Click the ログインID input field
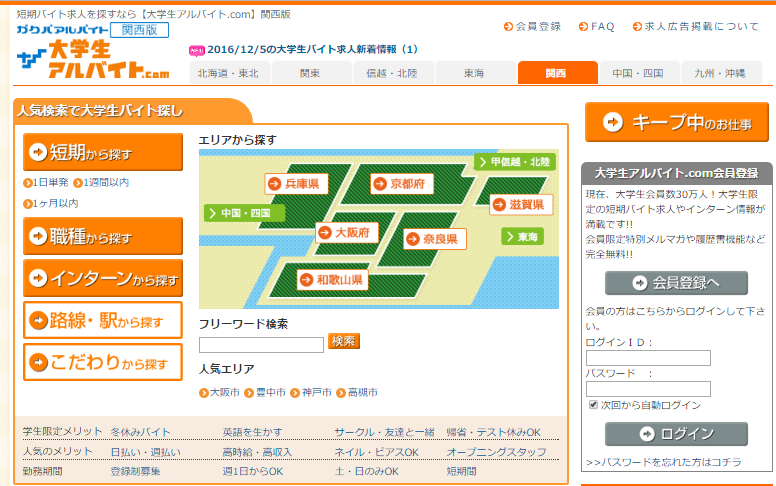Image resolution: width=776 pixels, height=486 pixels. point(648,358)
